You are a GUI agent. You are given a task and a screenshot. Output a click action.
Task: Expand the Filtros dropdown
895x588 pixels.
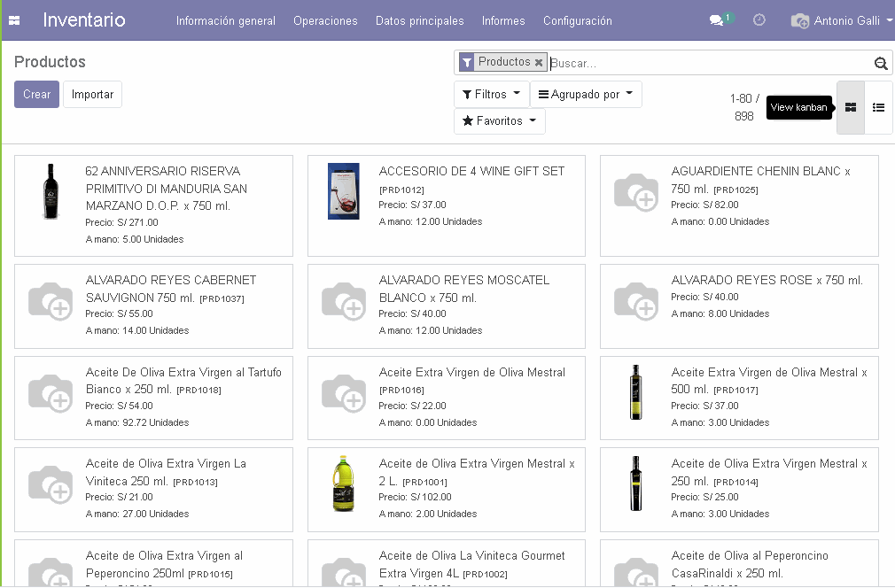tap(491, 94)
